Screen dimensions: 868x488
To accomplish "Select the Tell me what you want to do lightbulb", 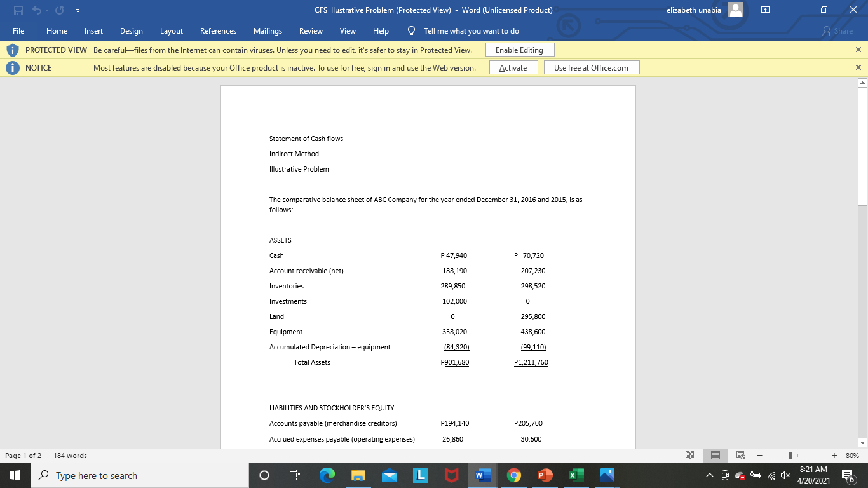I will point(410,30).
